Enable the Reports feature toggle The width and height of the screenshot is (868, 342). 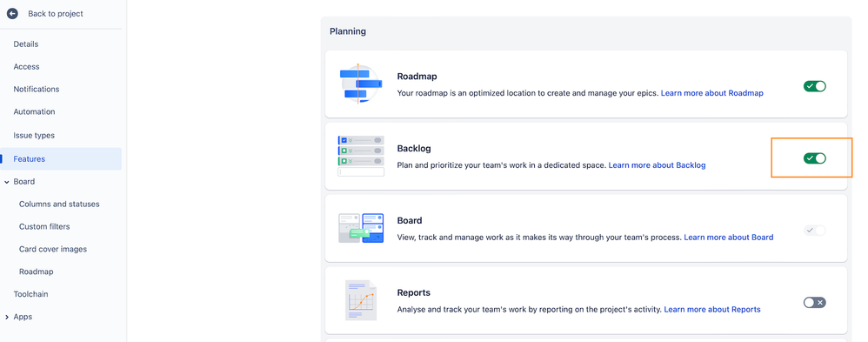(x=814, y=302)
